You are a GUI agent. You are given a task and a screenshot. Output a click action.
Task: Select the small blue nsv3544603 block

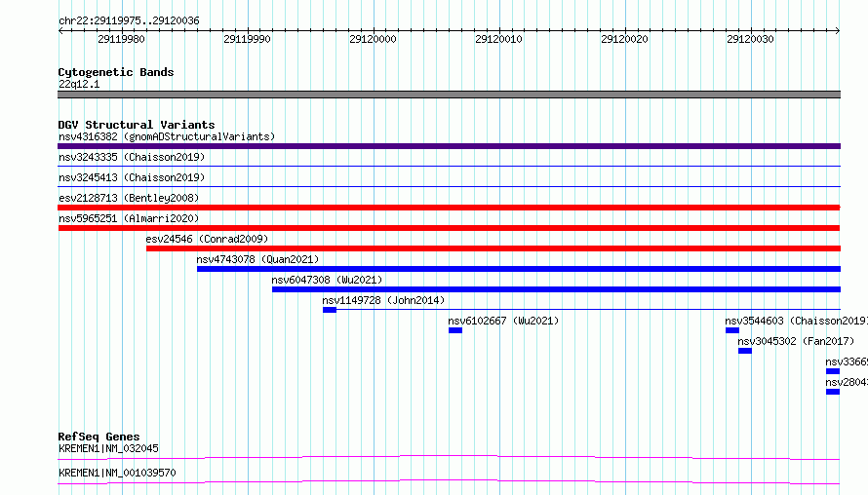pos(731,330)
